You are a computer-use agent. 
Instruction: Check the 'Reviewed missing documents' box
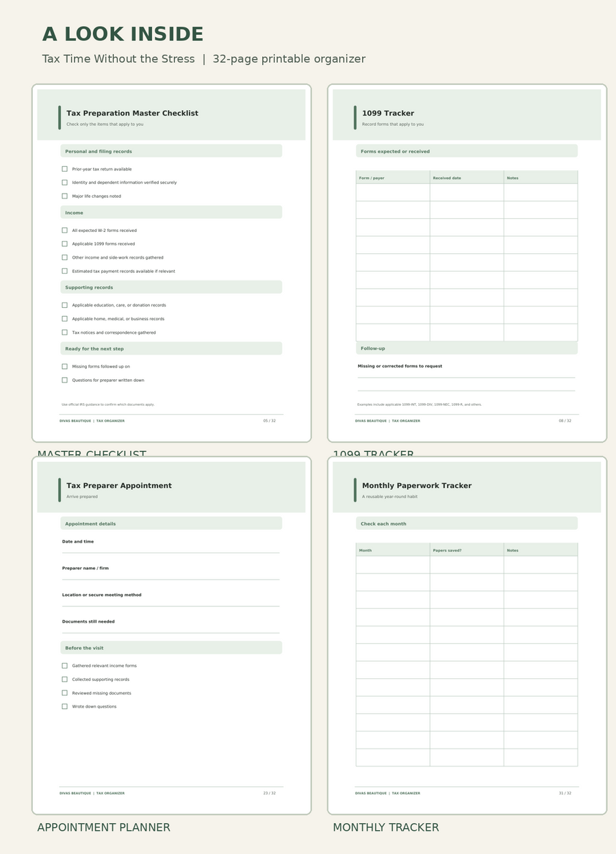click(x=64, y=693)
